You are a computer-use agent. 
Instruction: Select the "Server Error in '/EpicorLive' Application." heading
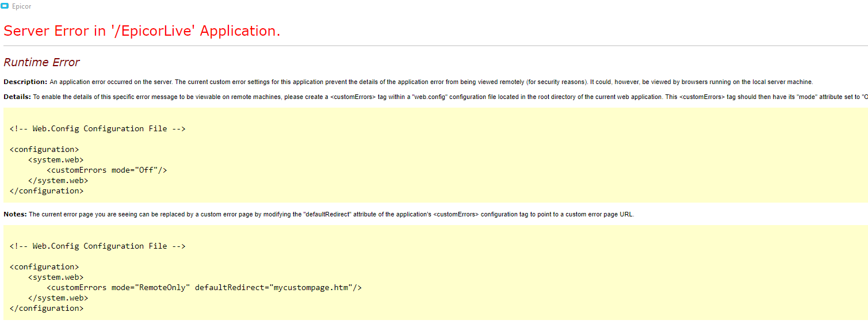click(142, 31)
